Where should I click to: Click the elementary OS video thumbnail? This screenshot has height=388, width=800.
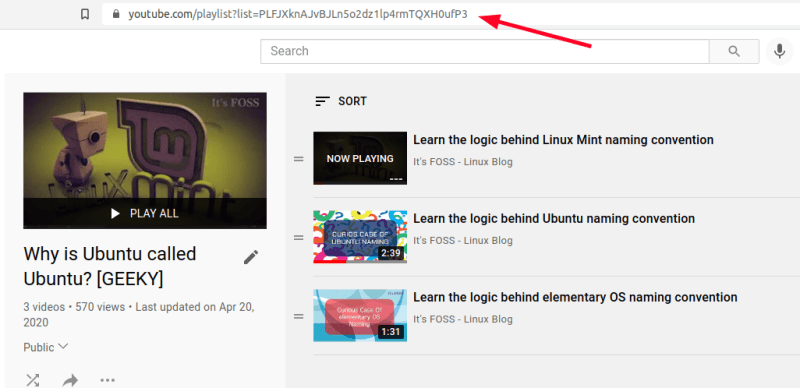[x=360, y=316]
